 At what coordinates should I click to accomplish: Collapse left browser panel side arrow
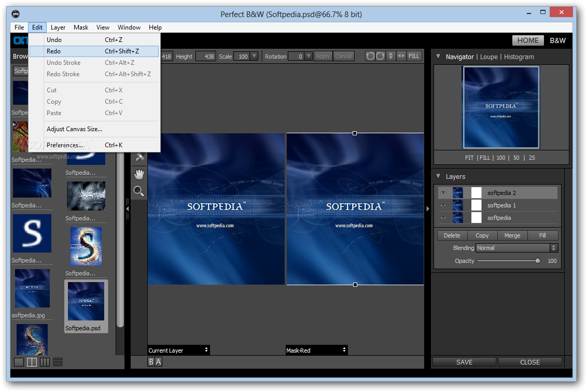(127, 209)
